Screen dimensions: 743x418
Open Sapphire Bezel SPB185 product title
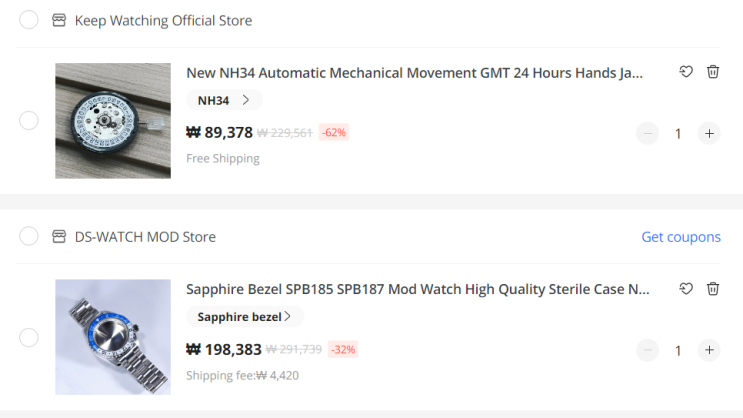point(418,289)
